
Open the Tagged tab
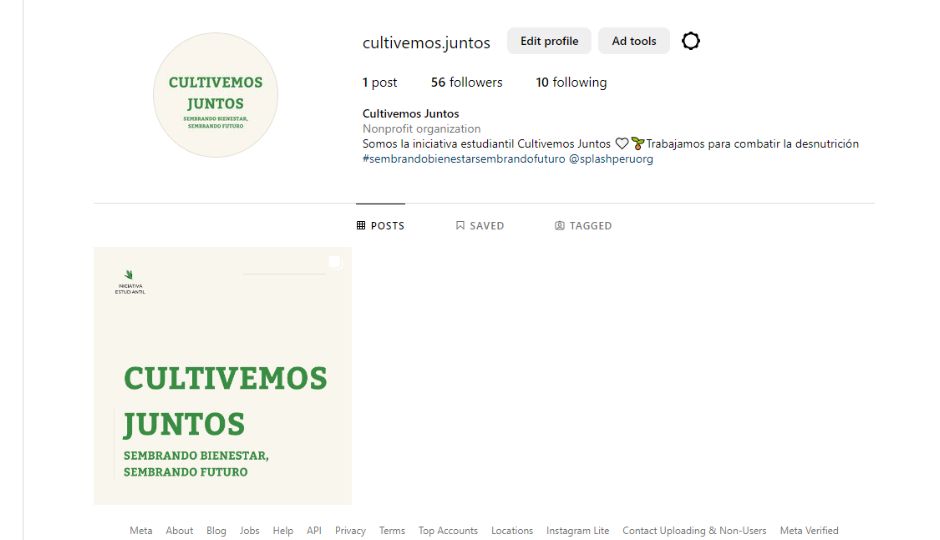(583, 226)
